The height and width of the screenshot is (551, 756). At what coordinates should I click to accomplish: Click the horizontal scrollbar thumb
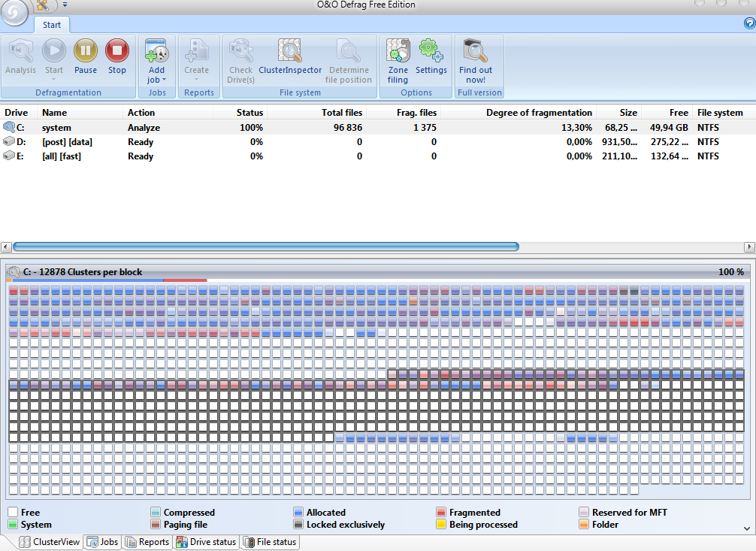[x=266, y=247]
